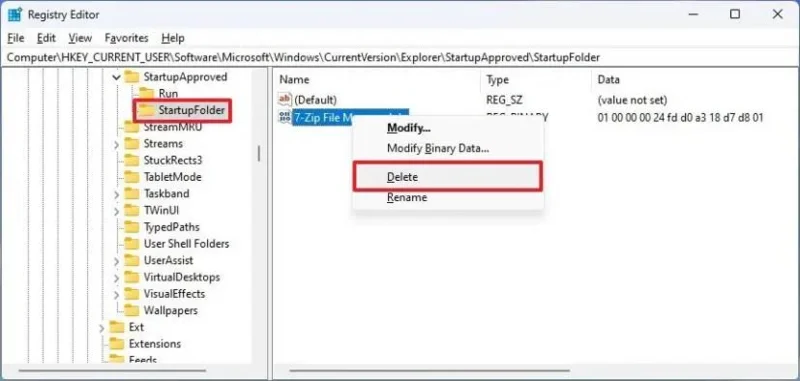Click the (Default) string value icon
The image size is (800, 381).
(285, 99)
